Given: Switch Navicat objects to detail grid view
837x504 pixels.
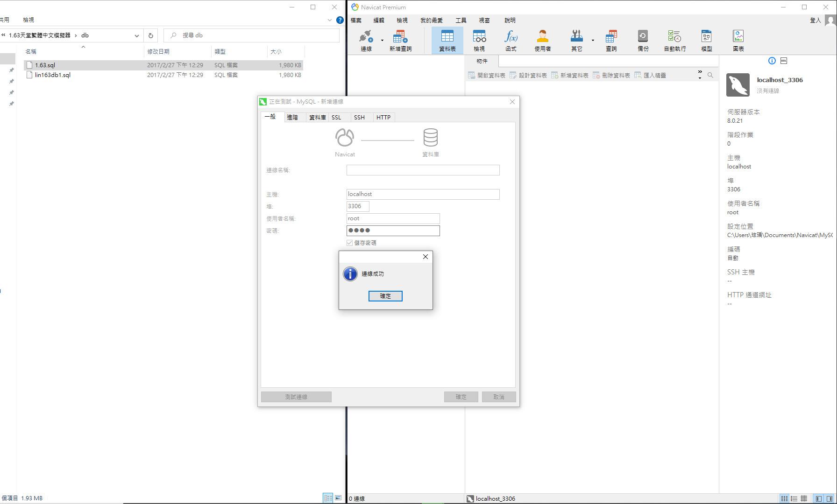Looking at the screenshot, I should pyautogui.click(x=804, y=498).
